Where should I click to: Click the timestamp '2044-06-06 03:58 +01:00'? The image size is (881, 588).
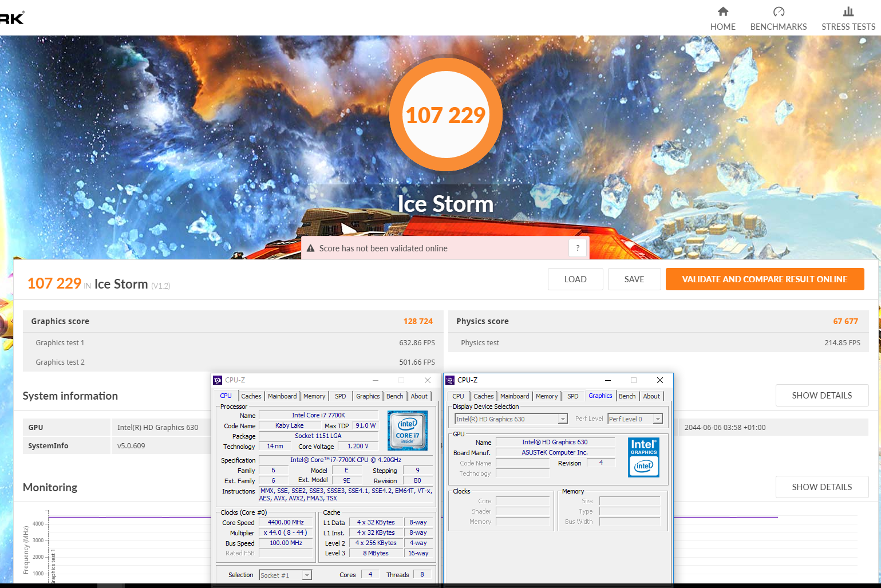tap(725, 428)
